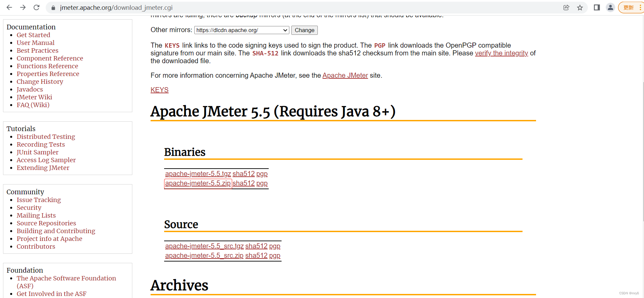The height and width of the screenshot is (298, 644).
Task: Open pgp link for apache-jmeter-5.5.tgz
Action: tap(262, 174)
